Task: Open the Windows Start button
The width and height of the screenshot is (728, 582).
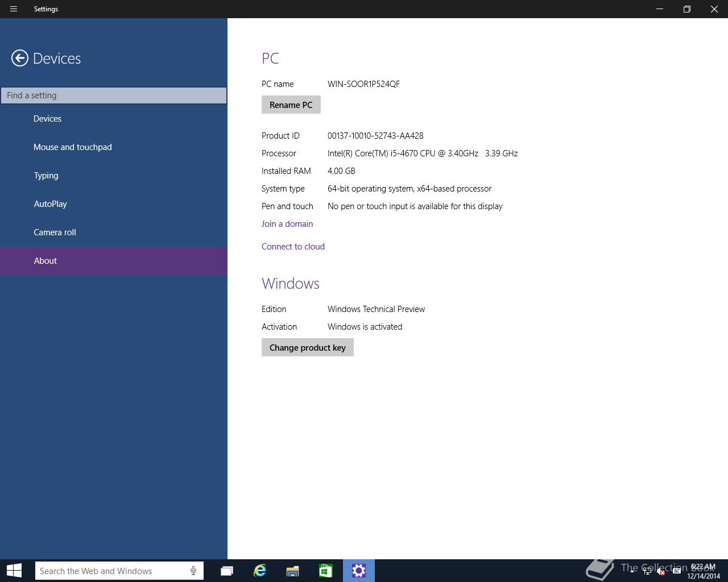Action: [14, 571]
